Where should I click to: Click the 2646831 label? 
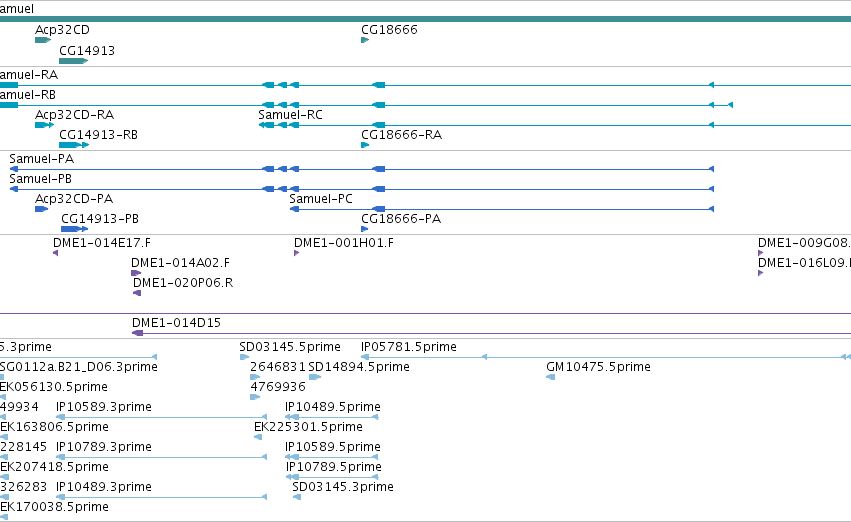pos(278,367)
